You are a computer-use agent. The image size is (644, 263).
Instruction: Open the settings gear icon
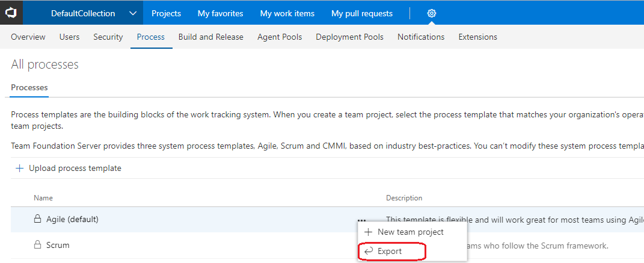tap(431, 13)
